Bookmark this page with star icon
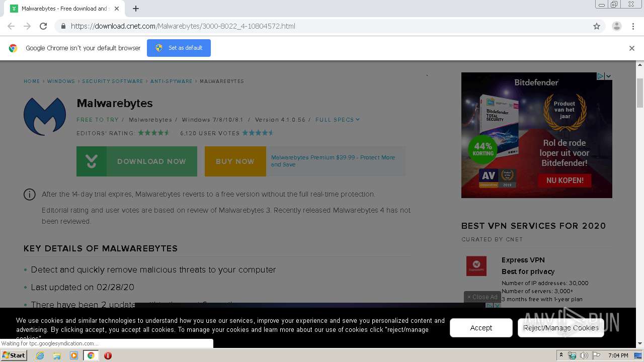This screenshot has height=362, width=644. [x=597, y=26]
